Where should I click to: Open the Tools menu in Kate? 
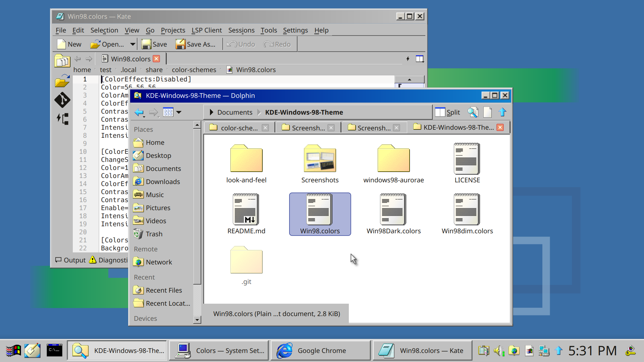269,30
